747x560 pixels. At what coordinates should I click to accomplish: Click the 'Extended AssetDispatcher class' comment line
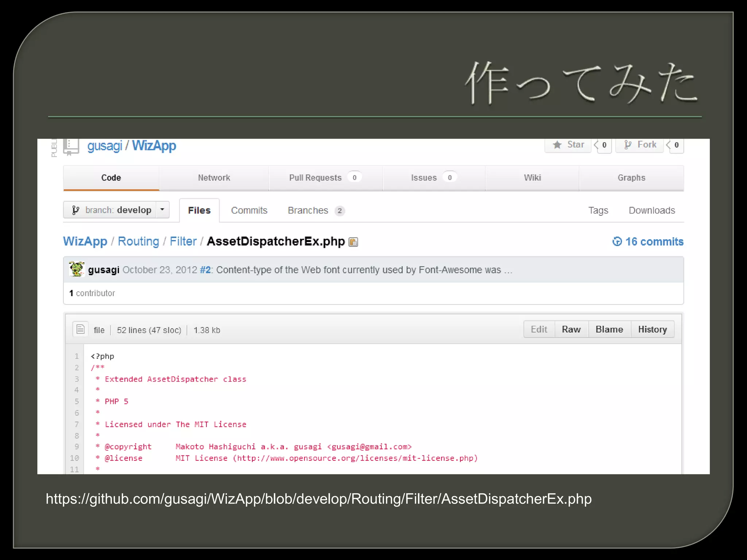point(171,379)
